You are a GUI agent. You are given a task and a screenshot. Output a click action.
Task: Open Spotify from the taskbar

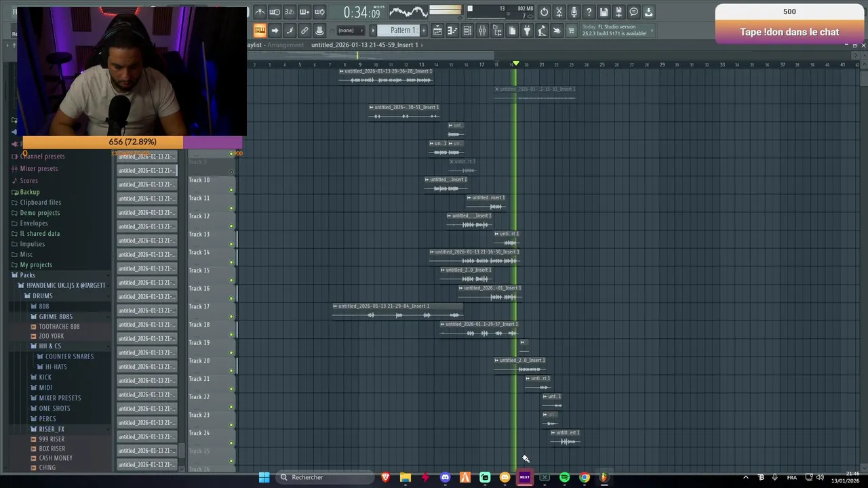click(564, 478)
